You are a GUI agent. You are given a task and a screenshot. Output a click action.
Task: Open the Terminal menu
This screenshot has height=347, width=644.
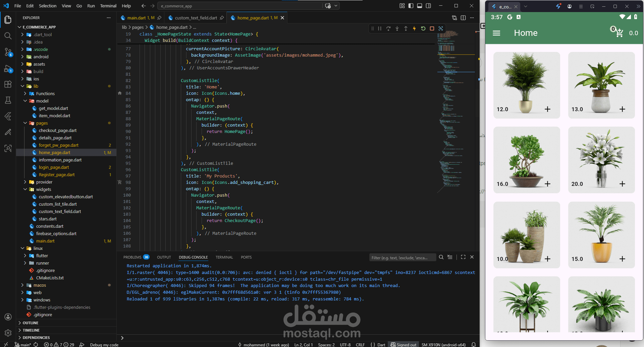point(108,6)
